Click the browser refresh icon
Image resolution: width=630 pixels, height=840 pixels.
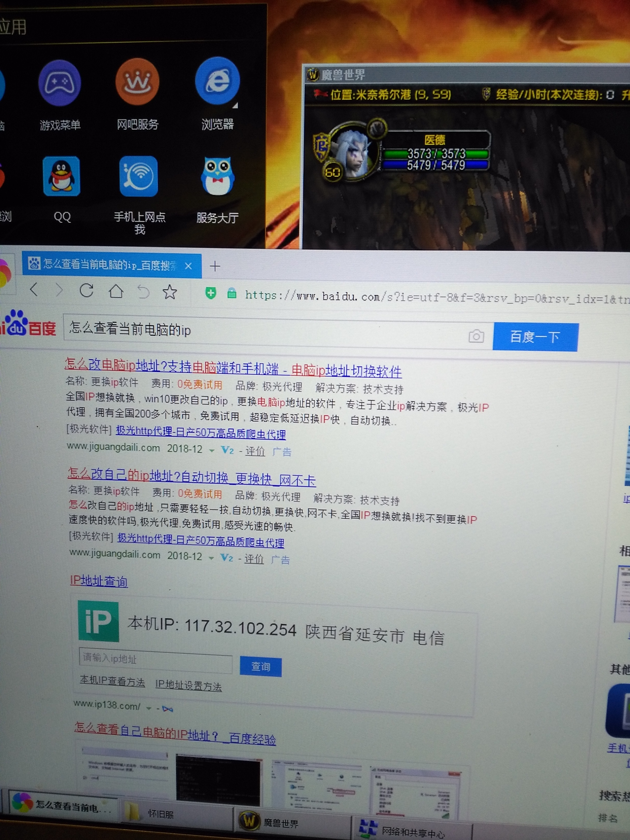pos(86,291)
